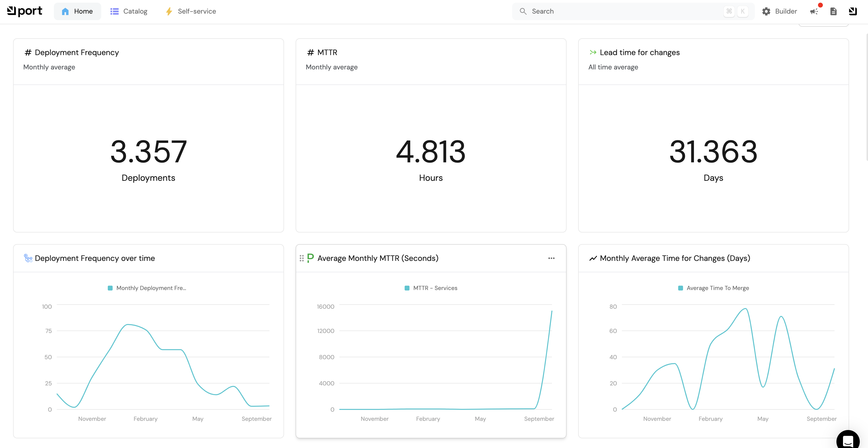
Task: Click the 3.357 Deployments value
Action: coord(148,152)
